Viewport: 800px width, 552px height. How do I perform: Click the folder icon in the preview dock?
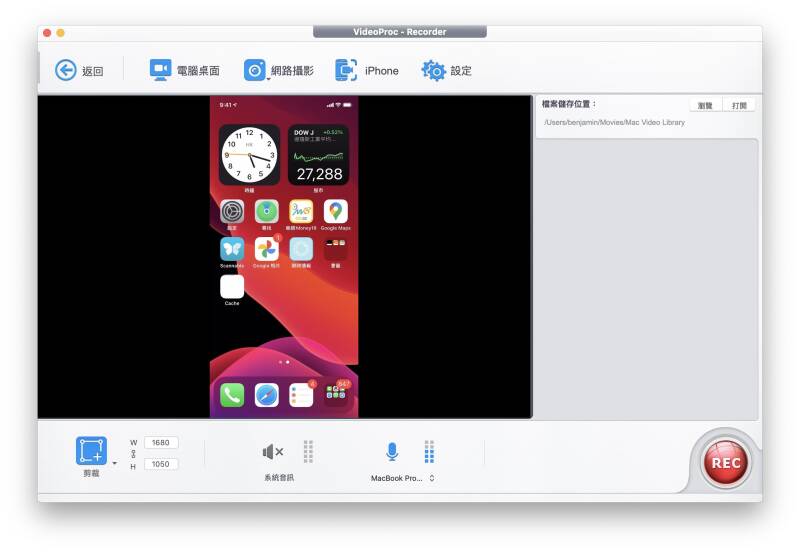[336, 395]
